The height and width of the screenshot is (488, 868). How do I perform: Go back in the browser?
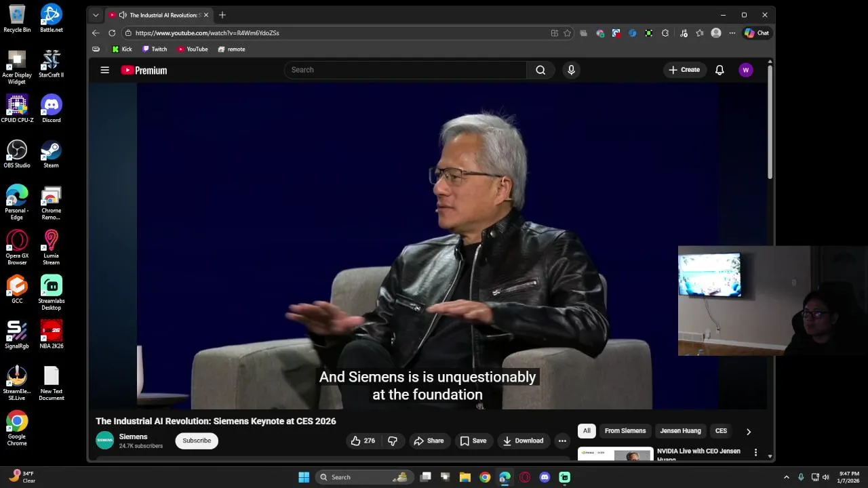coord(96,33)
